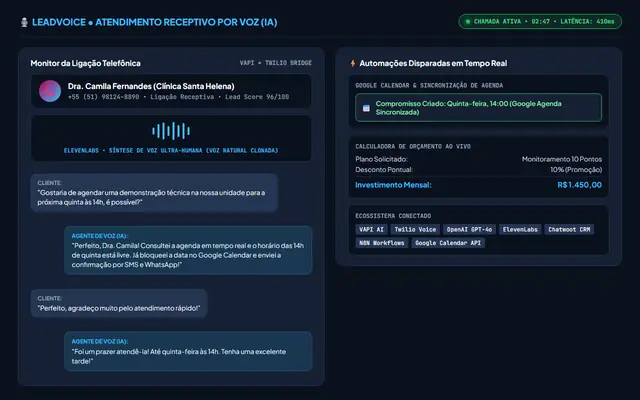Open the Compromisso Criado appointment card

coord(478,108)
